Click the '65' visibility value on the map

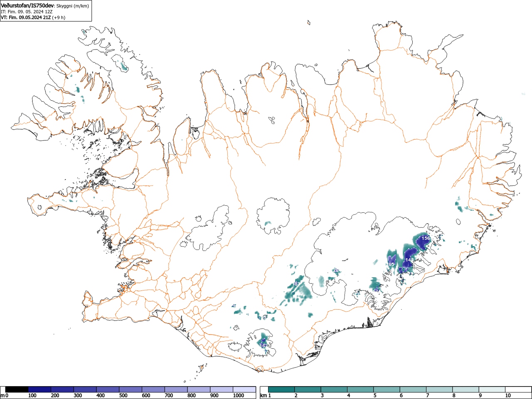click(391, 264)
